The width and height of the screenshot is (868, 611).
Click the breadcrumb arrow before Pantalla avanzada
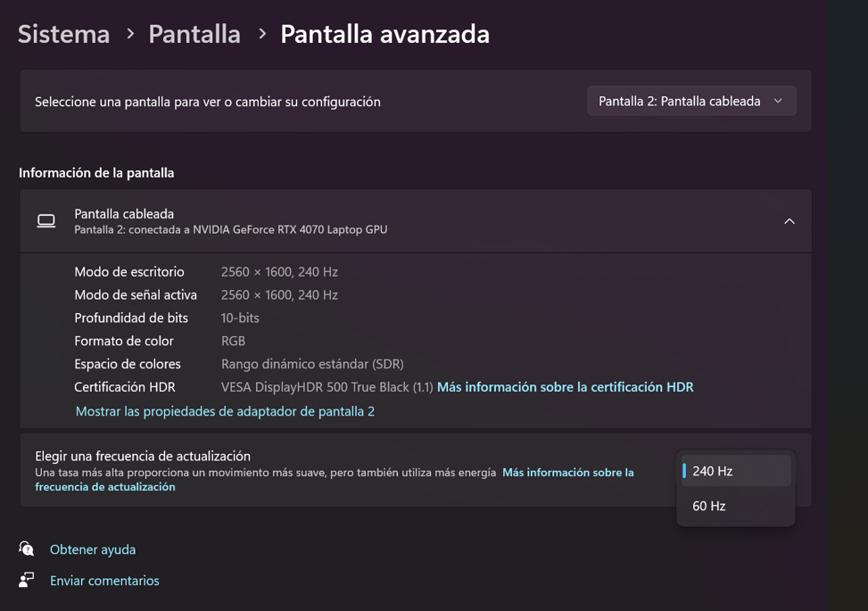(261, 34)
